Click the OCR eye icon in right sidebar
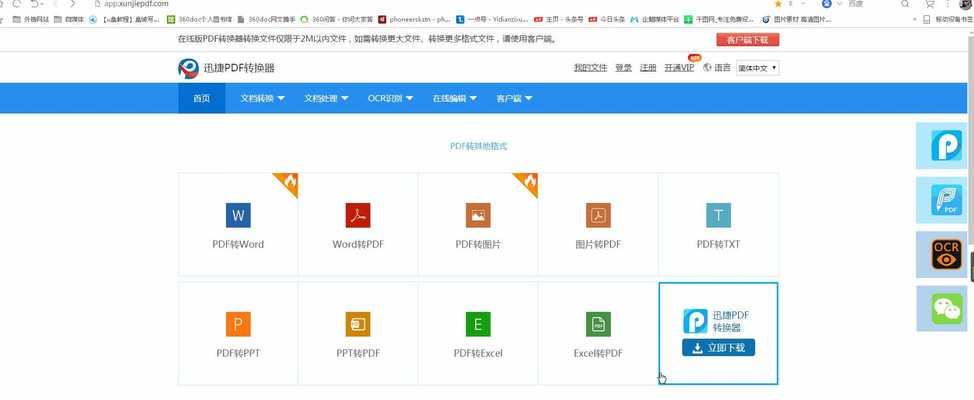 click(x=946, y=255)
